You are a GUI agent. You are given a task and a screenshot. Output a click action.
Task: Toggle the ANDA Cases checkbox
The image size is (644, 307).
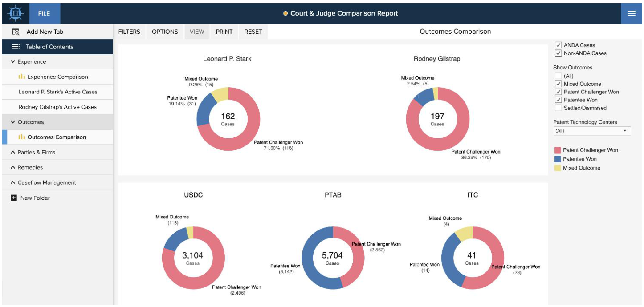pos(558,45)
